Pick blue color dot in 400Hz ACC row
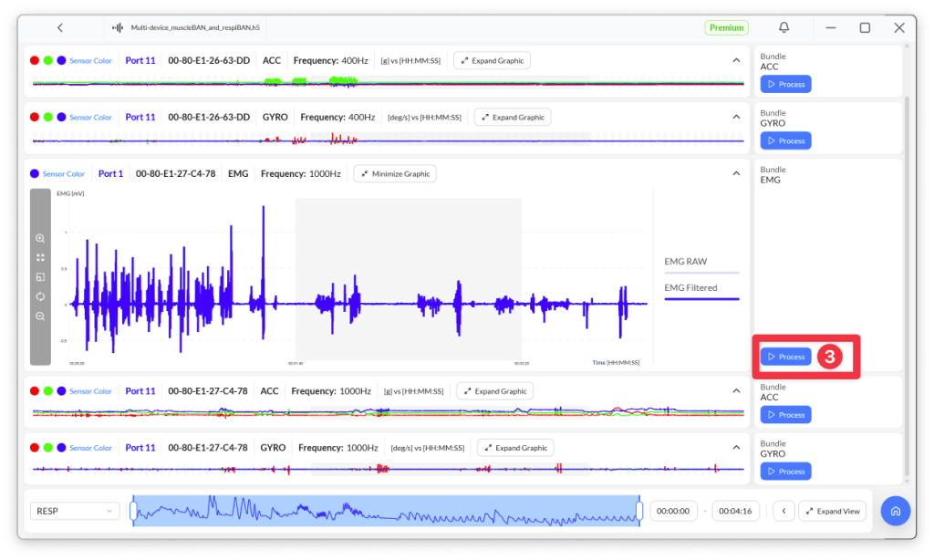Image resolution: width=934 pixels, height=560 pixels. point(61,60)
